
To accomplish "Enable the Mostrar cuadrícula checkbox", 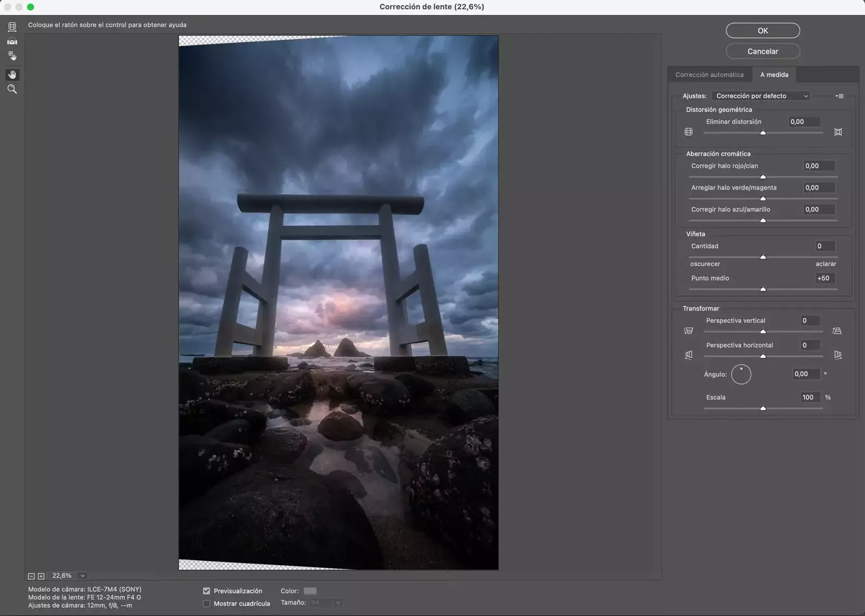I will pyautogui.click(x=207, y=604).
